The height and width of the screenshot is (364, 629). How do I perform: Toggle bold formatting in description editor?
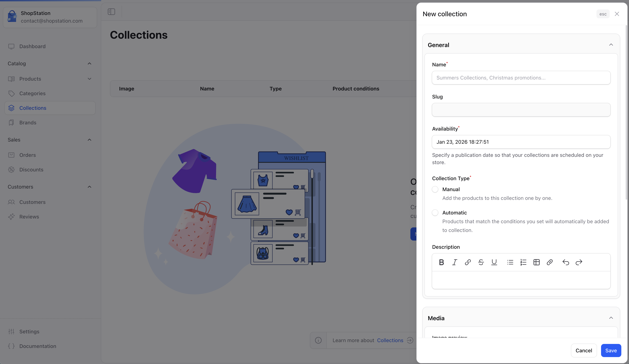coord(441,262)
